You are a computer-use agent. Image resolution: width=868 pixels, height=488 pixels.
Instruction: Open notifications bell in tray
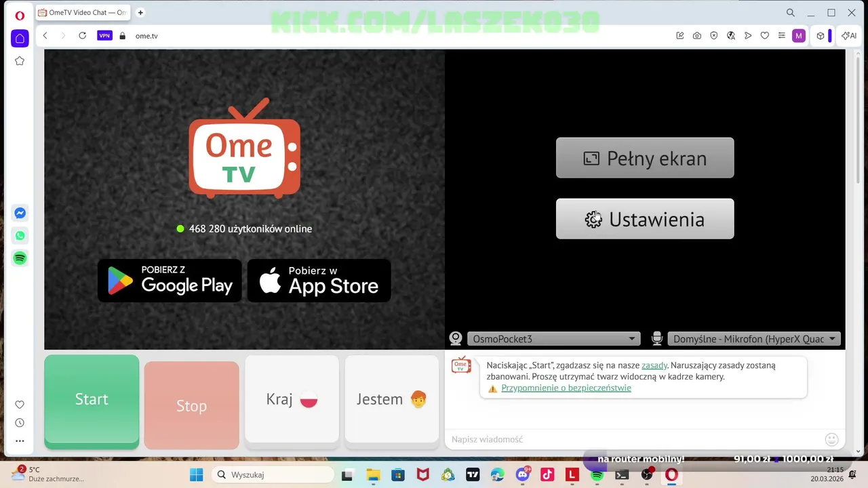(x=852, y=474)
